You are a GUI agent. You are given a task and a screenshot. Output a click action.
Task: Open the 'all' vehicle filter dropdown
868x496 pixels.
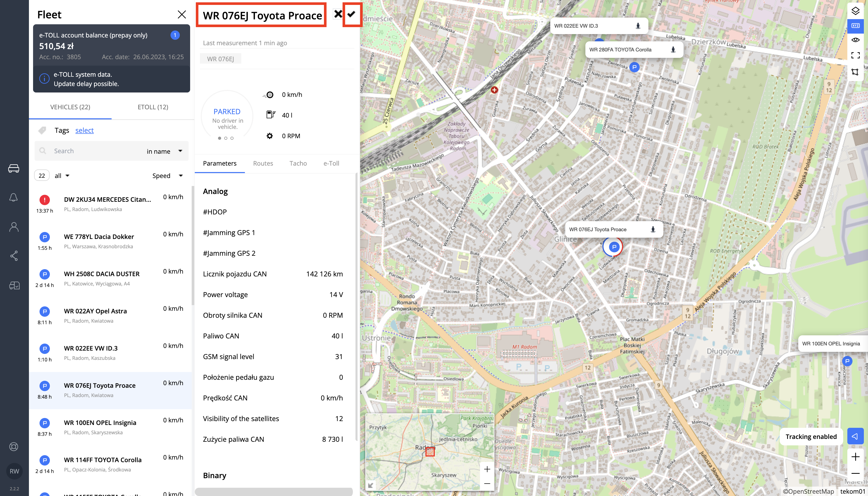click(x=62, y=176)
